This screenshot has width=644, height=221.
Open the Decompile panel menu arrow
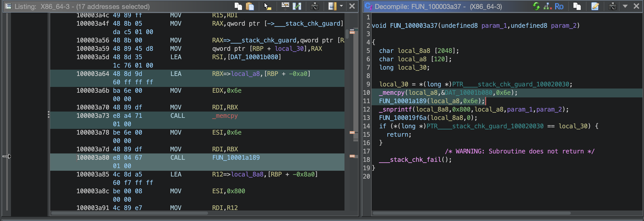tap(625, 6)
